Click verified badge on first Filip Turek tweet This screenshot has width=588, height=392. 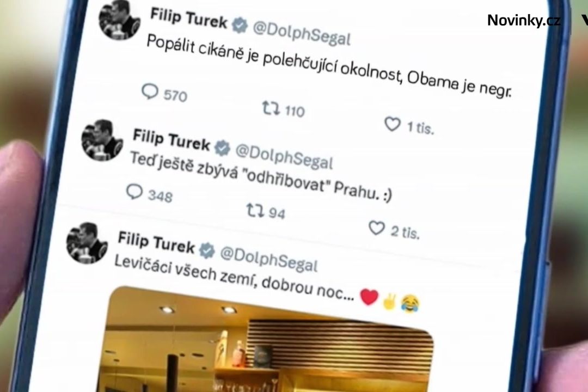coord(240,25)
